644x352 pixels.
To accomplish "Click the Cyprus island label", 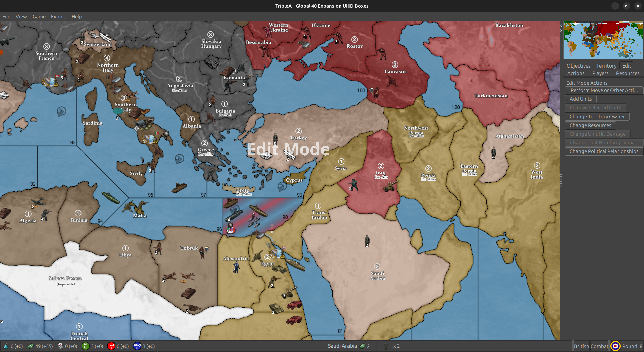I will (x=294, y=180).
